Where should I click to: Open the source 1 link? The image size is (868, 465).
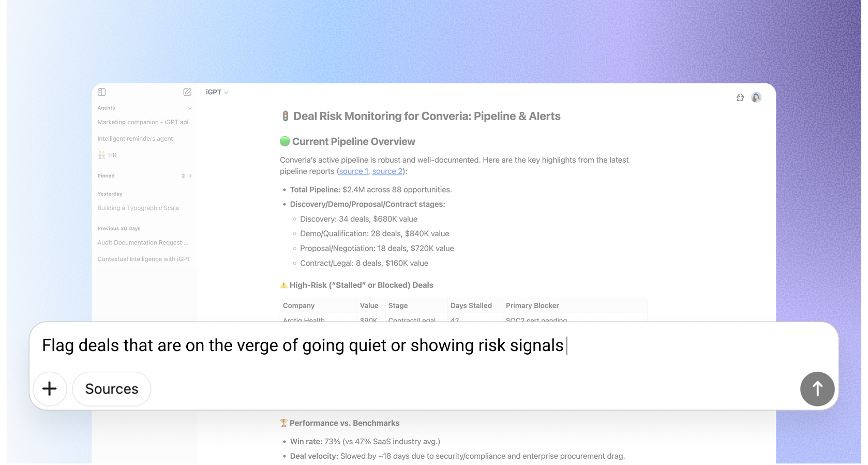tap(354, 171)
